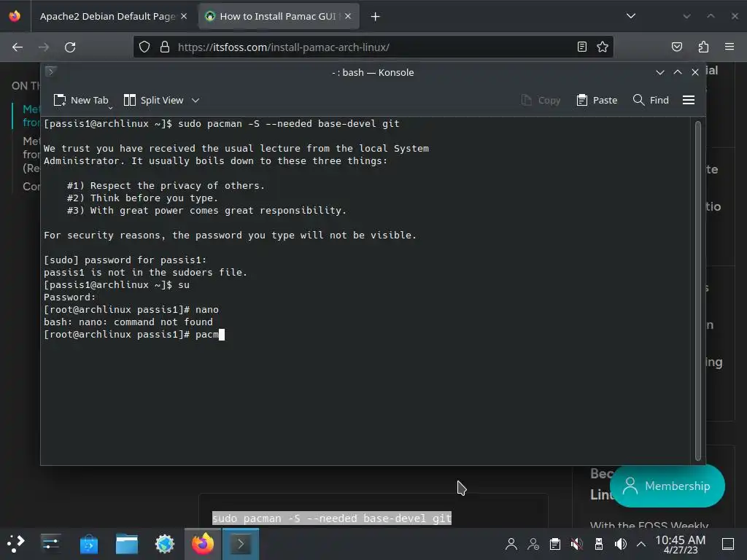This screenshot has height=560, width=747.
Task: Open the Firefox extensions button
Action: 703,47
